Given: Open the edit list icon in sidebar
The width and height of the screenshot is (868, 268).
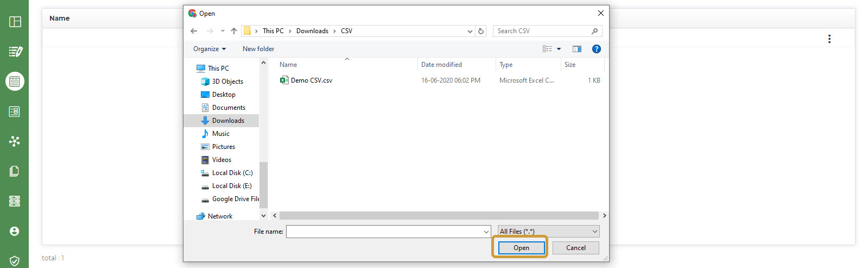Looking at the screenshot, I should [x=15, y=52].
